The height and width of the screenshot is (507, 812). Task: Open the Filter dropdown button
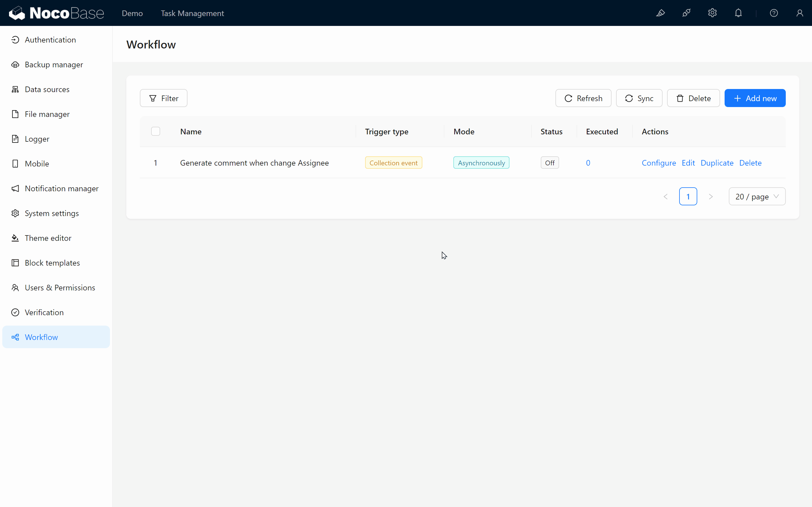pos(164,98)
